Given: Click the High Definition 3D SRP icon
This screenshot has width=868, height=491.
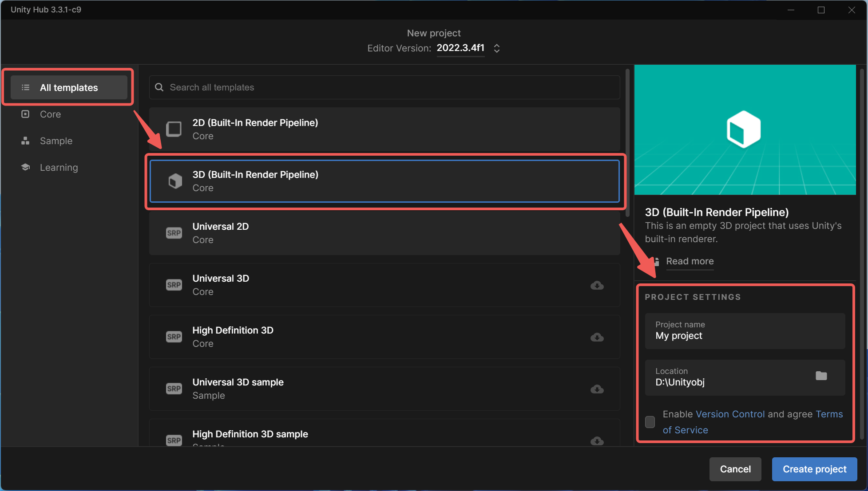Looking at the screenshot, I should point(174,337).
